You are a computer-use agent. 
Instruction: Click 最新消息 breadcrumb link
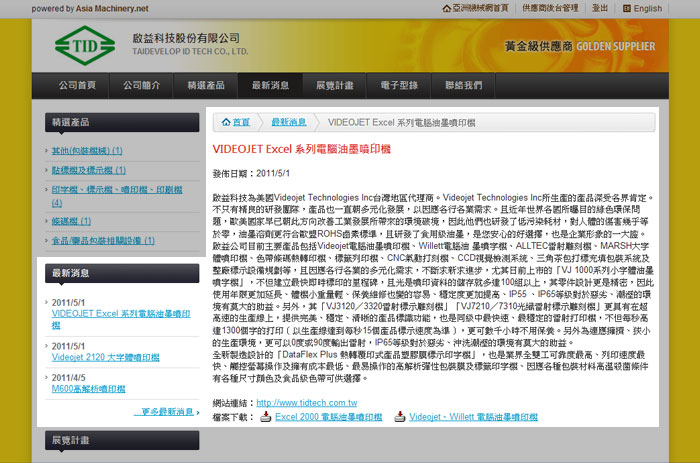click(289, 122)
